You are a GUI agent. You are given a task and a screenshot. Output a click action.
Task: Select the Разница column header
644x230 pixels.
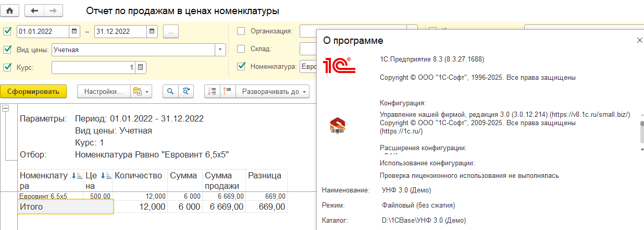click(266, 180)
